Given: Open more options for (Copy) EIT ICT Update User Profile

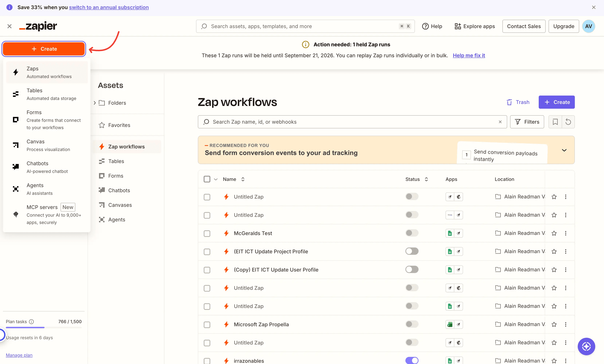Looking at the screenshot, I should pyautogui.click(x=566, y=270).
